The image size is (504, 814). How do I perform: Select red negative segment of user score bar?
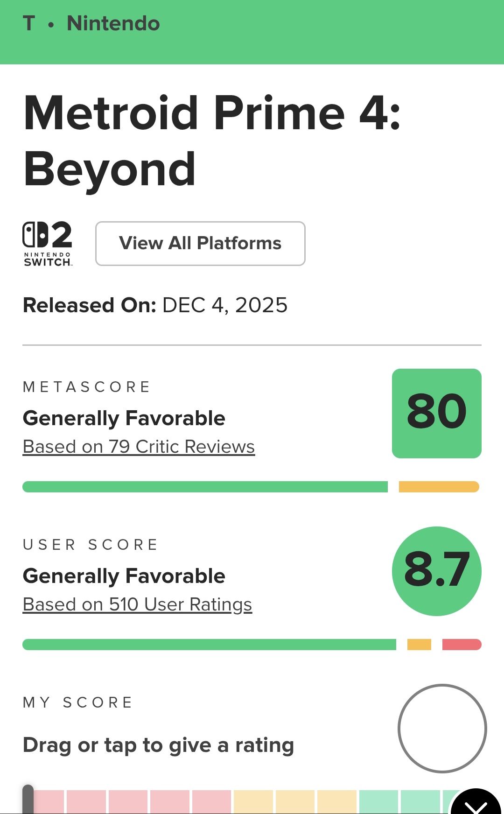pyautogui.click(x=462, y=645)
